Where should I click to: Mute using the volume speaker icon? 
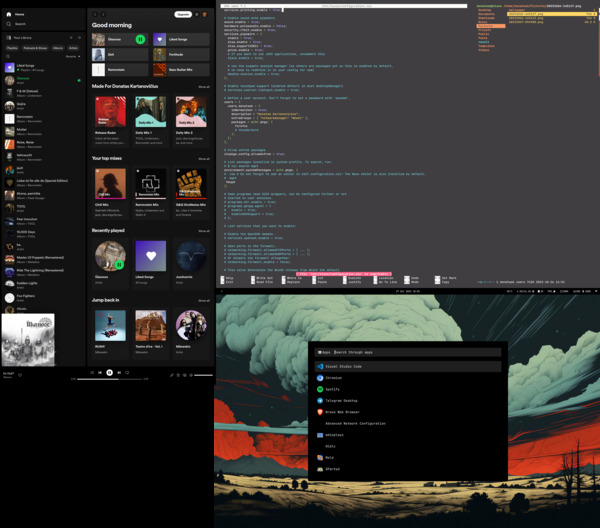pyautogui.click(x=191, y=375)
